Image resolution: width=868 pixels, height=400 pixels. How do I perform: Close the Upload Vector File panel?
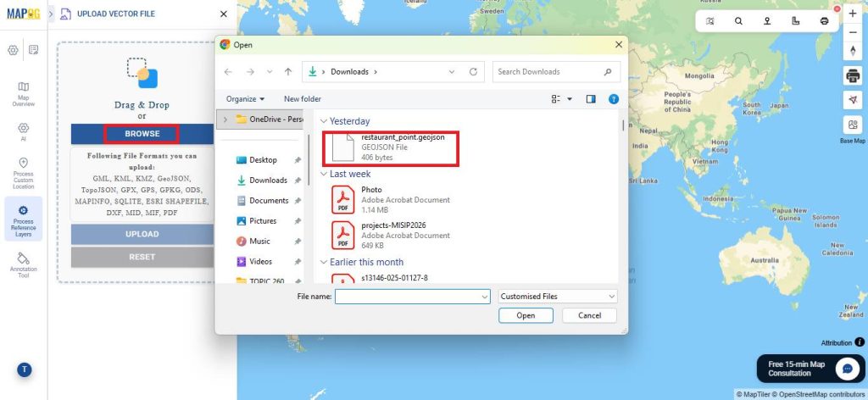(x=223, y=14)
